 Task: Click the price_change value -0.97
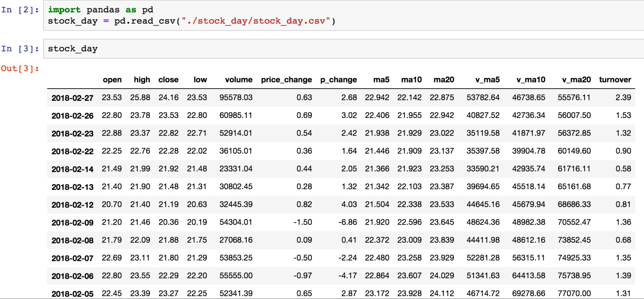[x=303, y=275]
